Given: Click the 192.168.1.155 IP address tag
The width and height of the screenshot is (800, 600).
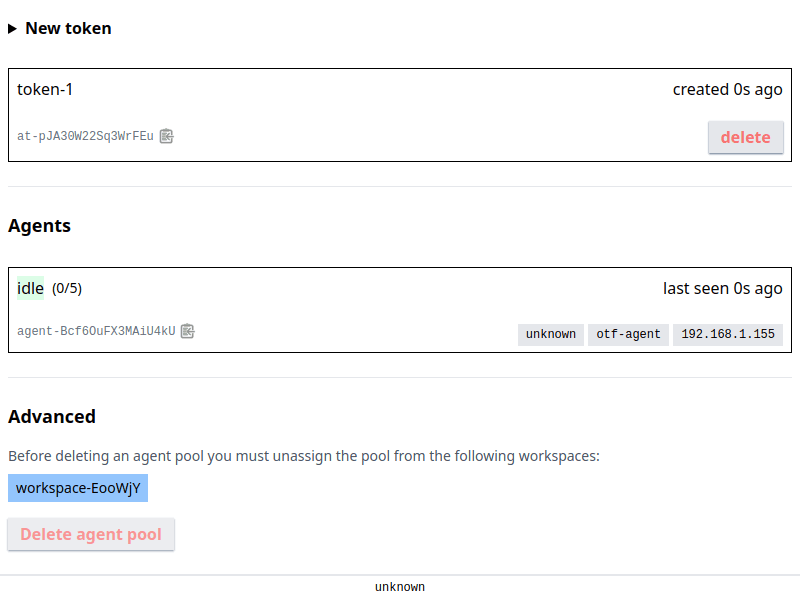Looking at the screenshot, I should coord(728,335).
